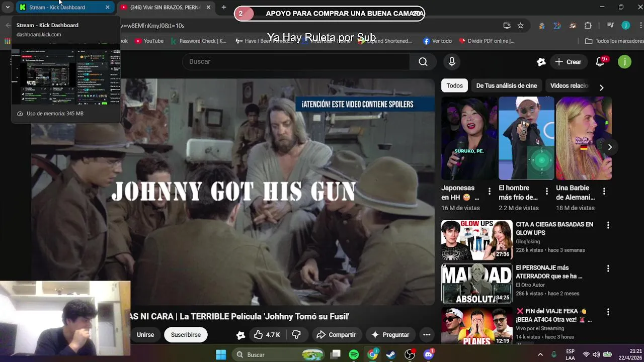
Task: Open volume control in system tray
Action: pos(596,354)
